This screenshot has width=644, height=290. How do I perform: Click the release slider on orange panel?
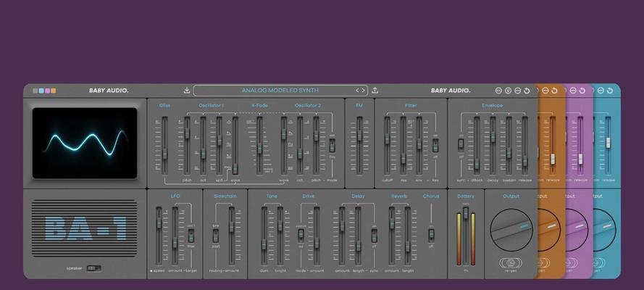click(553, 159)
